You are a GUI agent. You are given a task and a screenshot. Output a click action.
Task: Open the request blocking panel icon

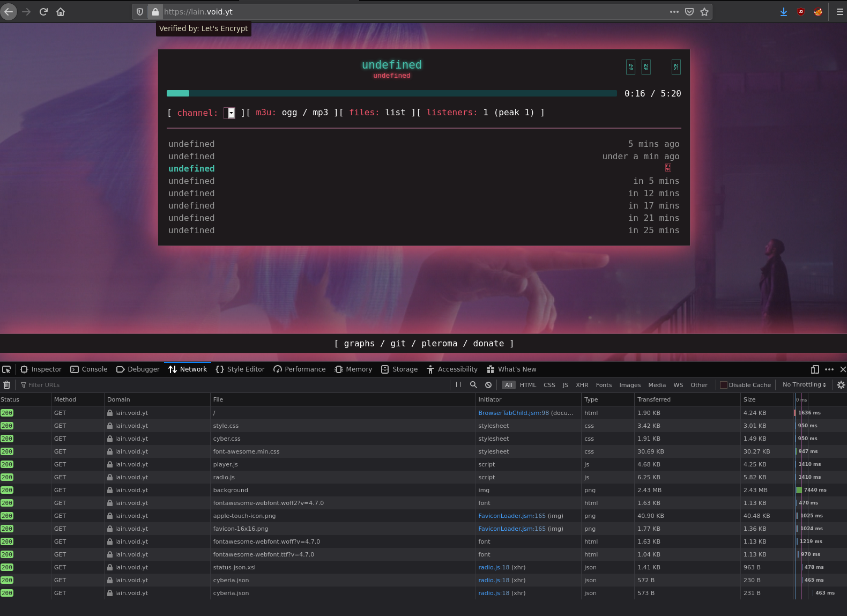click(488, 385)
